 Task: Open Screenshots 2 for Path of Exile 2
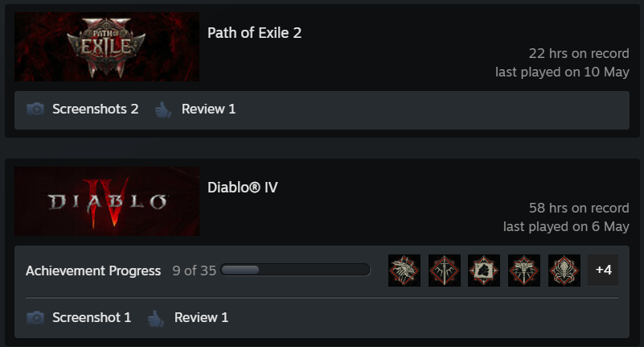(x=96, y=109)
